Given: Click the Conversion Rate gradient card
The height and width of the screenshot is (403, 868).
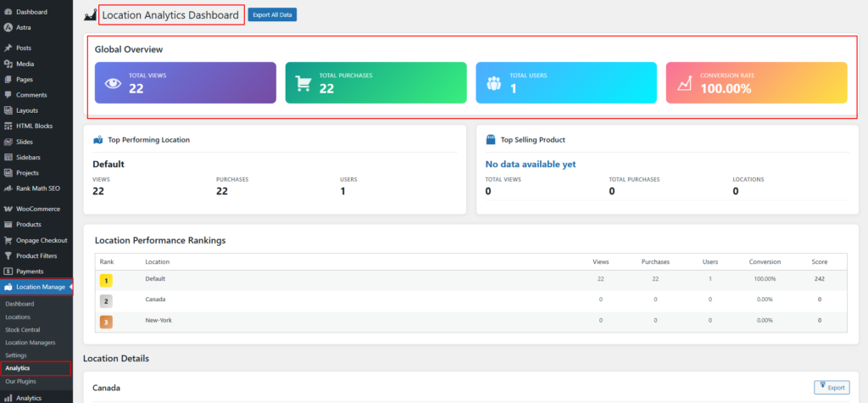Looking at the screenshot, I should 756,83.
